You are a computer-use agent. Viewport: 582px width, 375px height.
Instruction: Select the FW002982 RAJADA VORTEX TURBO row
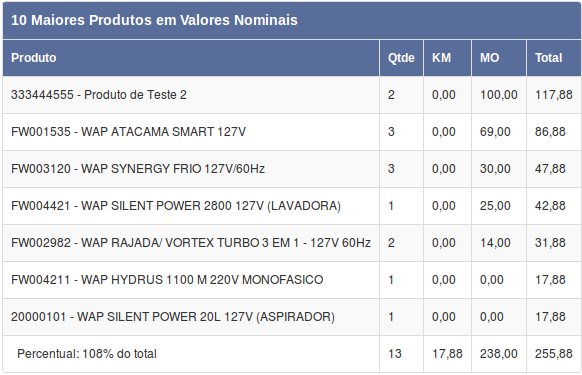click(292, 243)
